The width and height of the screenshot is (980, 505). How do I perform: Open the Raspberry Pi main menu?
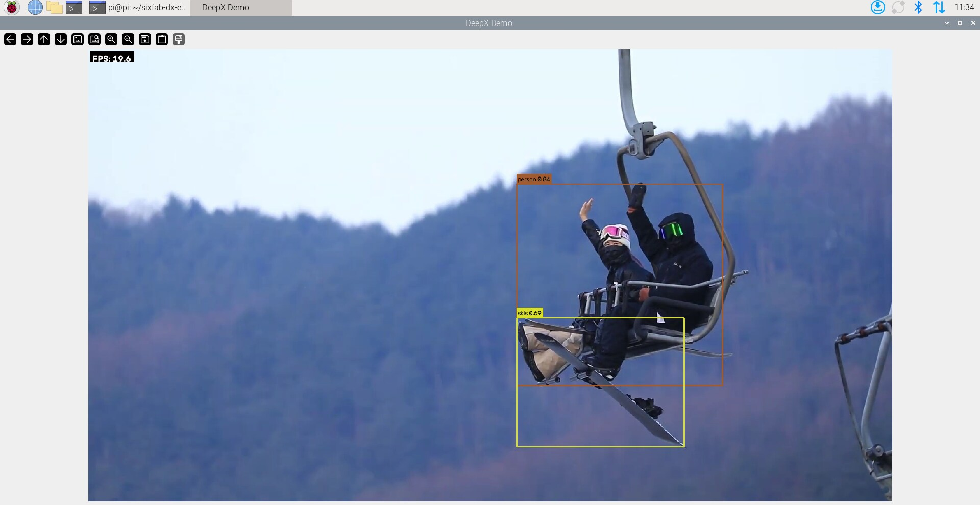12,8
